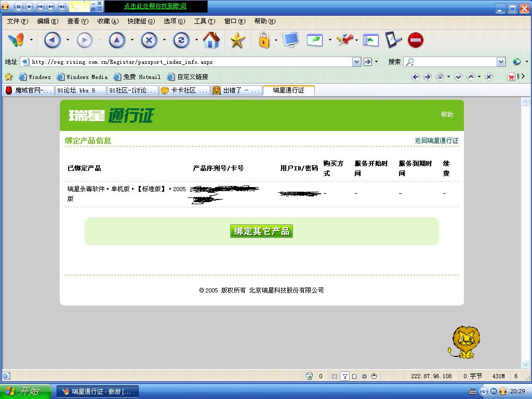Switch to the 出错了 tab
This screenshot has height=399, width=532.
236,90
